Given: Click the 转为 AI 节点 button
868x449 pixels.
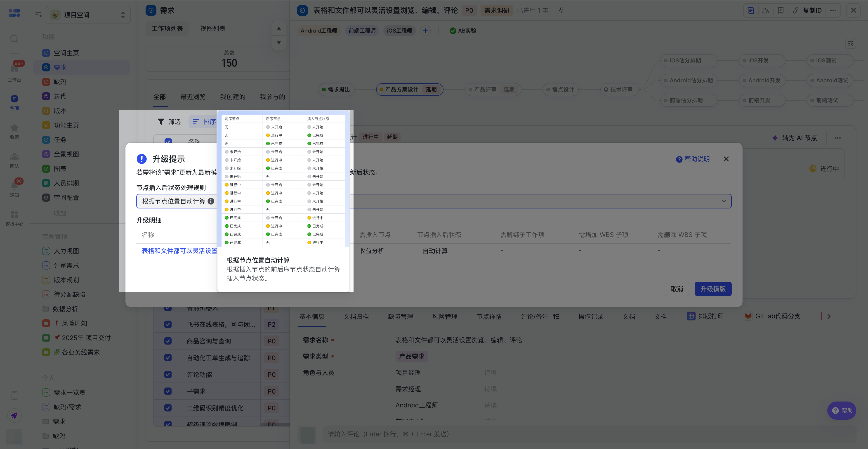Looking at the screenshot, I should (794, 138).
